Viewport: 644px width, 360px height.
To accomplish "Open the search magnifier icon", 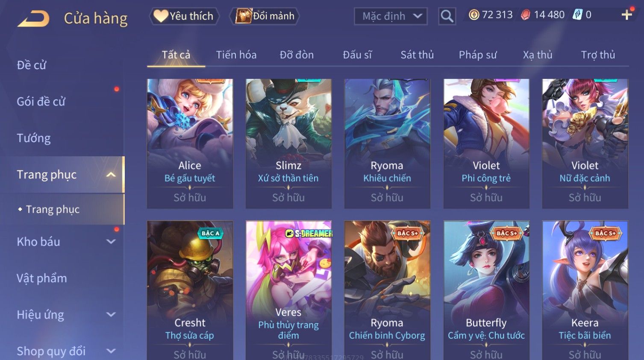I will point(447,16).
